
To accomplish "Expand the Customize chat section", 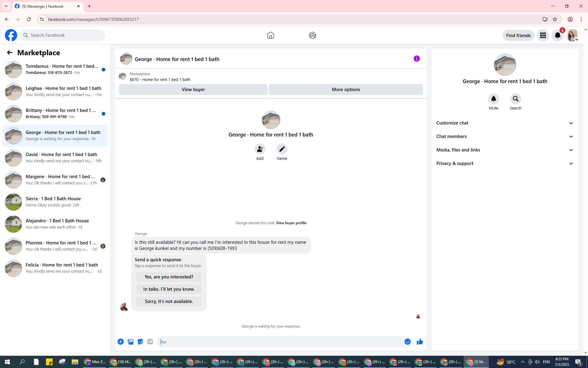I will click(505, 123).
